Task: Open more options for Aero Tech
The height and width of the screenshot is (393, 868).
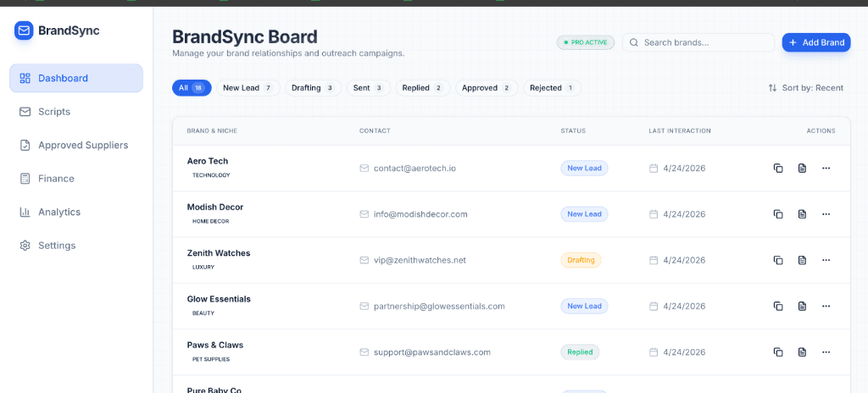Action: click(x=826, y=169)
